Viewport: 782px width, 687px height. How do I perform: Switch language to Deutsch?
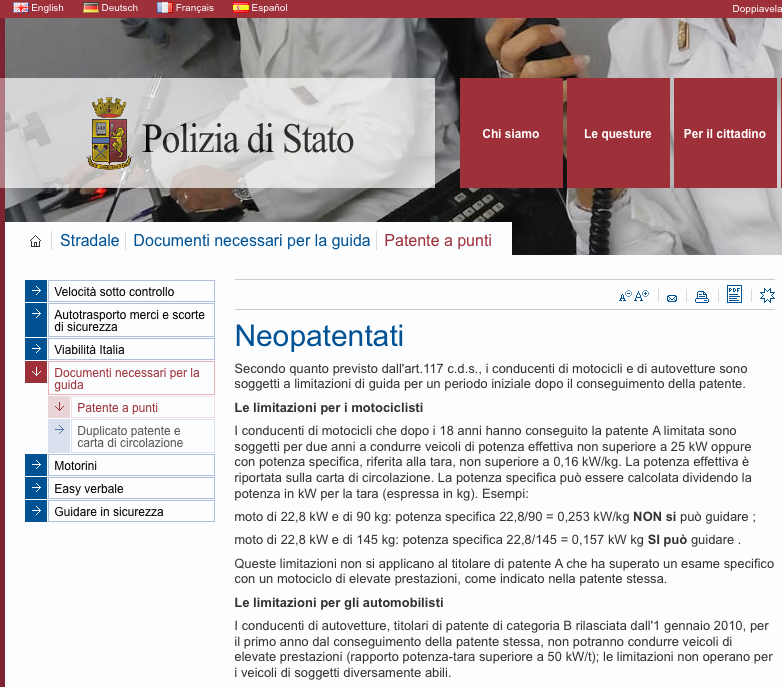(120, 7)
